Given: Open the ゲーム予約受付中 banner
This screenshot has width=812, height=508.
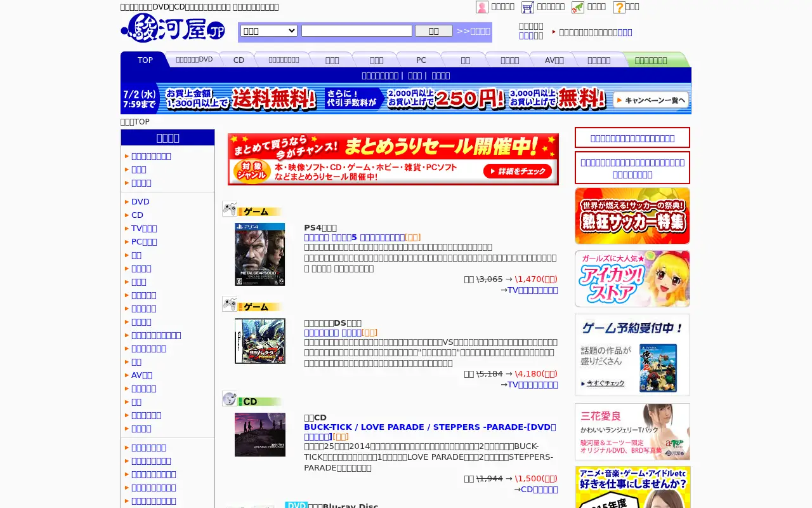Looking at the screenshot, I should point(632,355).
